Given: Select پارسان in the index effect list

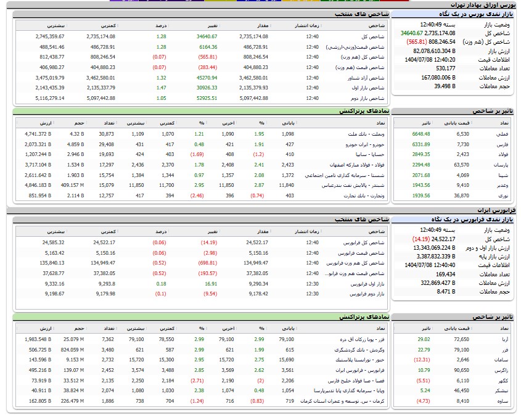Looking at the screenshot, I should pos(501,165).
